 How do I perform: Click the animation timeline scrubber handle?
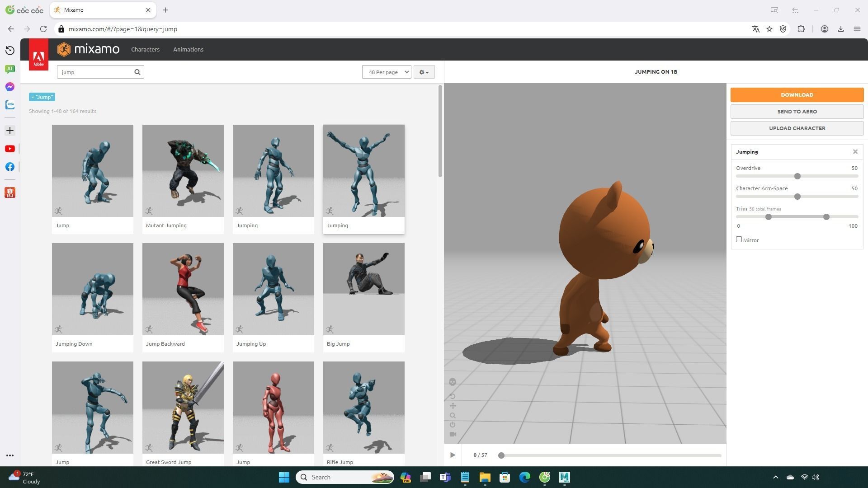(x=501, y=455)
